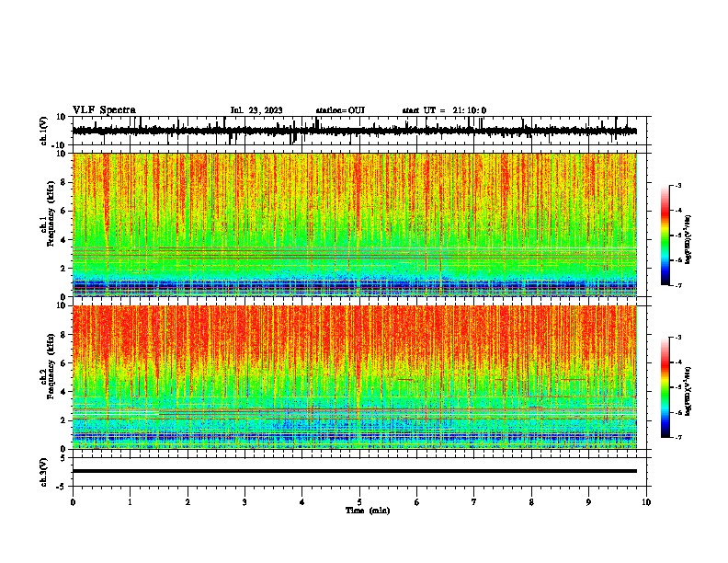
Task: Click the "ch.1(V)" waveform axis label
Action: pyautogui.click(x=44, y=131)
